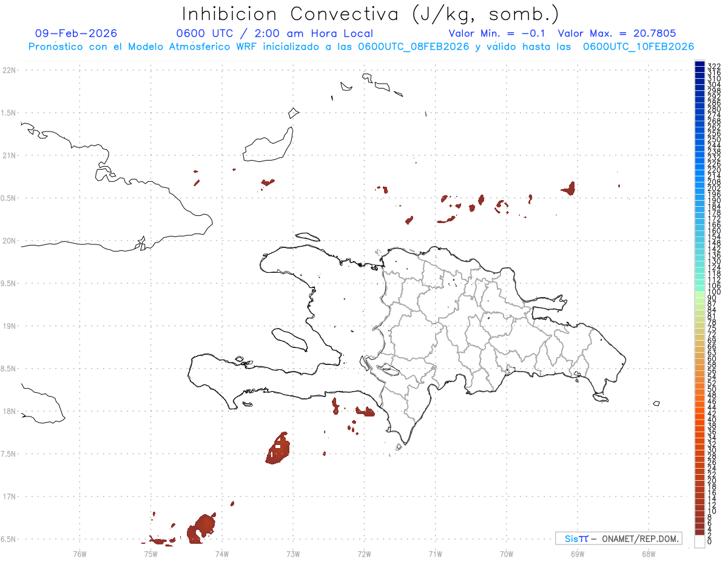
Task: Click the title "Inhibicion Convectiva (J/kg, somb.)"
Action: [x=370, y=14]
